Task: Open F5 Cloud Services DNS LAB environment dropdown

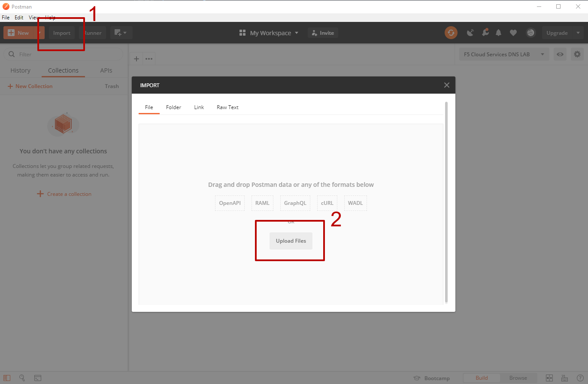Action: [504, 55]
